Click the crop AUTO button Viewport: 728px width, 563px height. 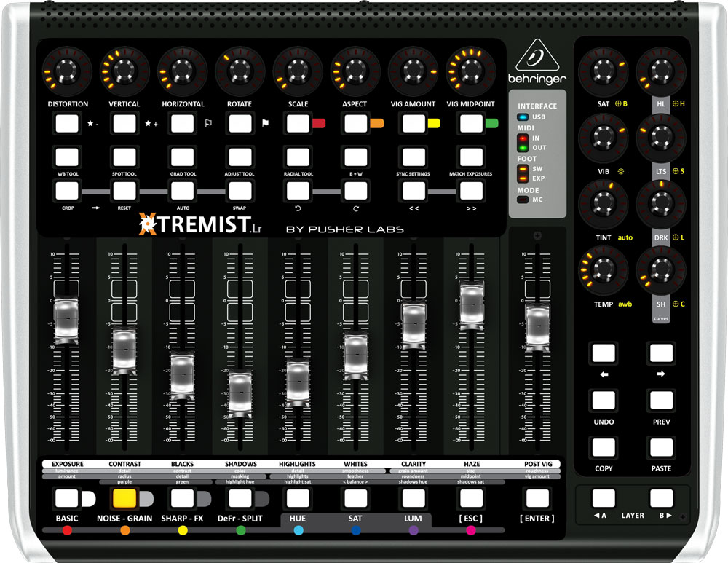point(183,191)
